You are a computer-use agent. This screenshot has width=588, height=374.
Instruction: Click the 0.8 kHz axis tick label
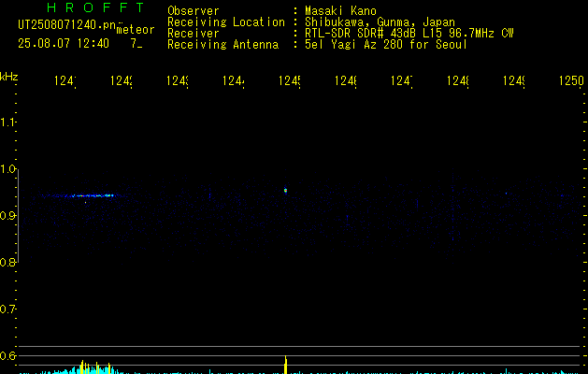coord(7,262)
